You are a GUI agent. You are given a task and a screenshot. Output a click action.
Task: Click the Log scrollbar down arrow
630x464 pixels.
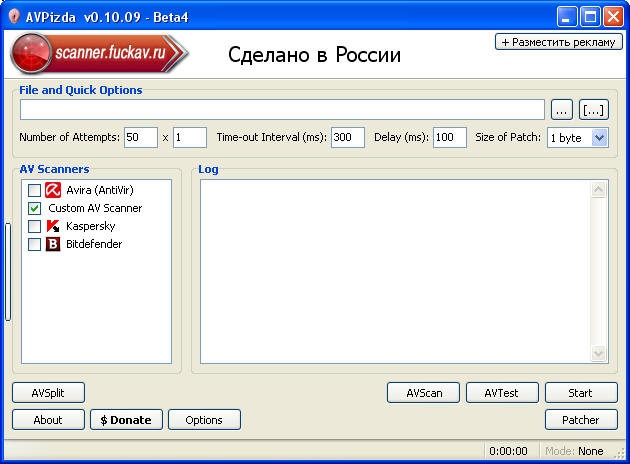pyautogui.click(x=598, y=353)
